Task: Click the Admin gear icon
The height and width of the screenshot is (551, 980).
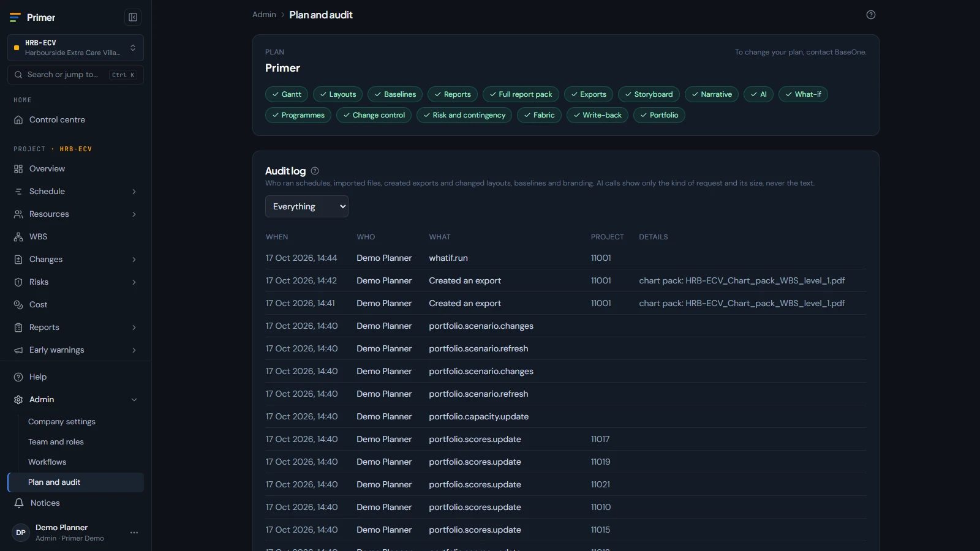Action: coord(18,400)
